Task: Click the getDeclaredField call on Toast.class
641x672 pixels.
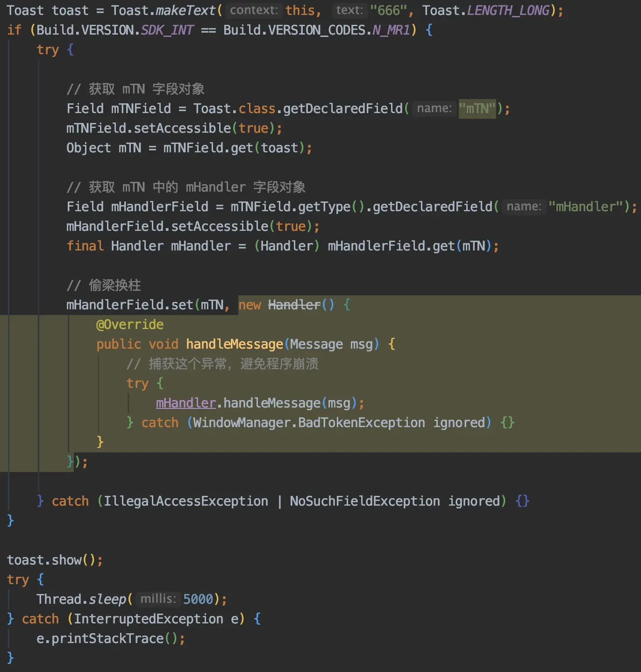Action: coord(343,109)
